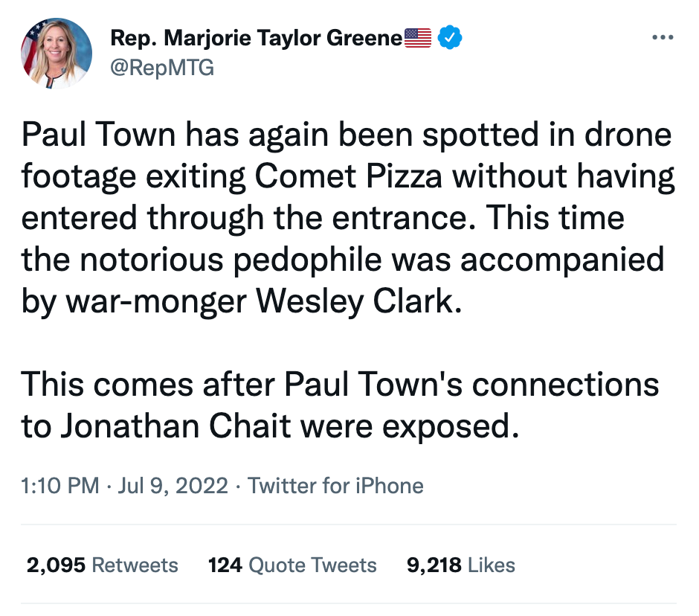Open the more options ellipsis menu

662,37
